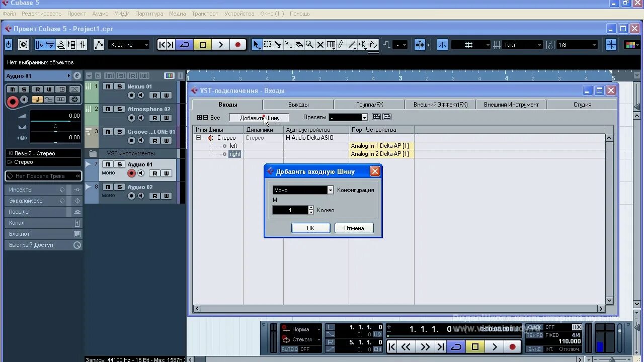The width and height of the screenshot is (644, 362).
Task: Open the Конфигурация Моно dropdown
Action: (303, 190)
